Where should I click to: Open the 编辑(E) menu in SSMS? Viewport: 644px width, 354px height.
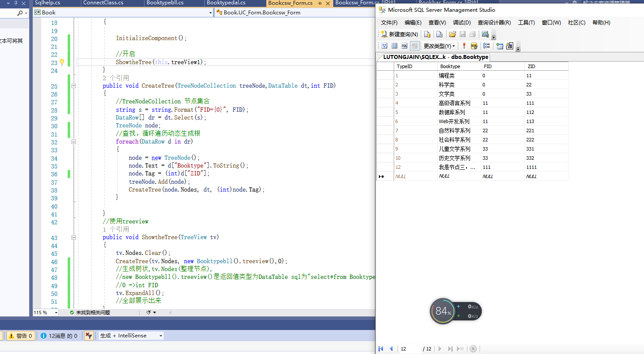[413, 23]
